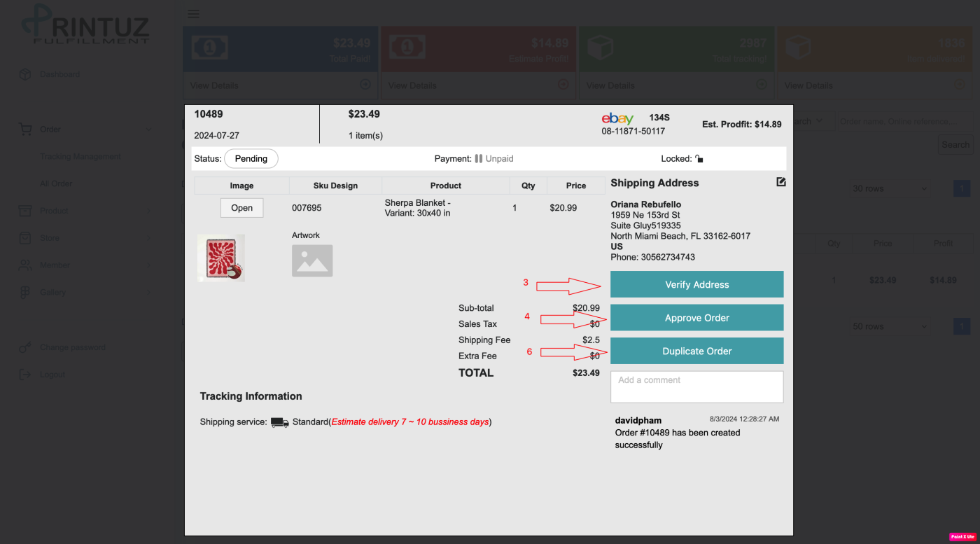Click SKU design 007695
Image resolution: width=980 pixels, height=544 pixels.
click(307, 208)
